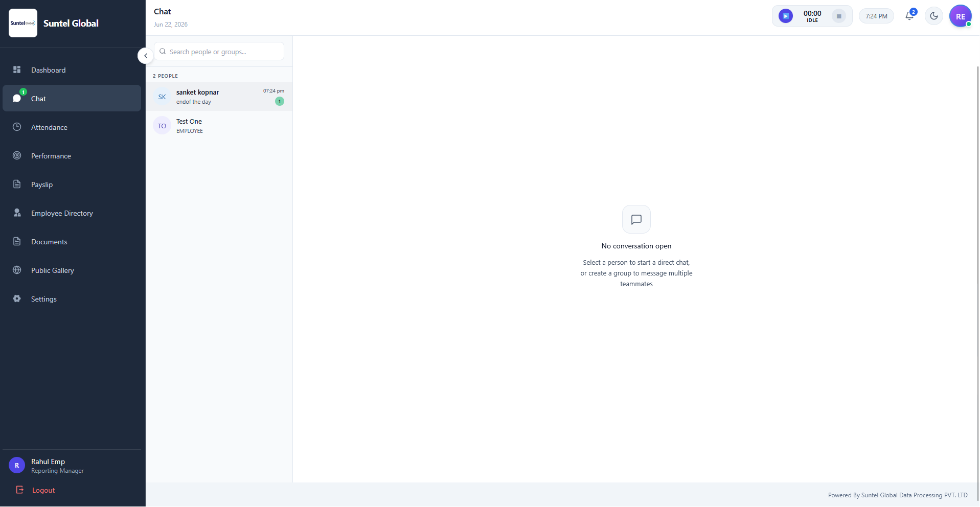Click 'No conversation open' heading
980x507 pixels.
coord(636,246)
